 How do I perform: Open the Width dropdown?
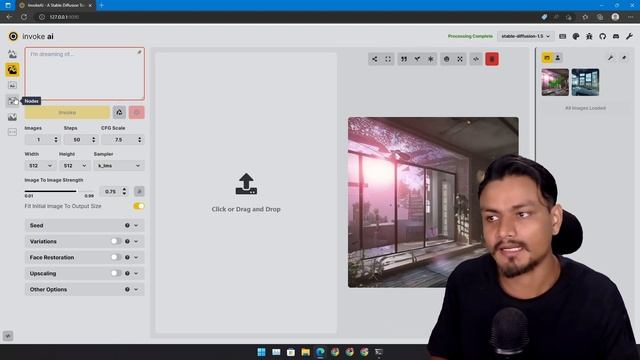click(x=40, y=166)
